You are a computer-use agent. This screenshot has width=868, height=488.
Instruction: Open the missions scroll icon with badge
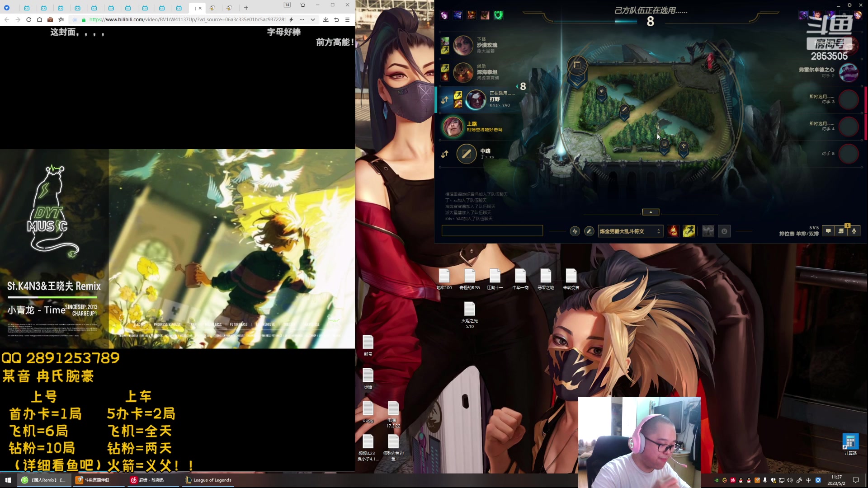[841, 230]
